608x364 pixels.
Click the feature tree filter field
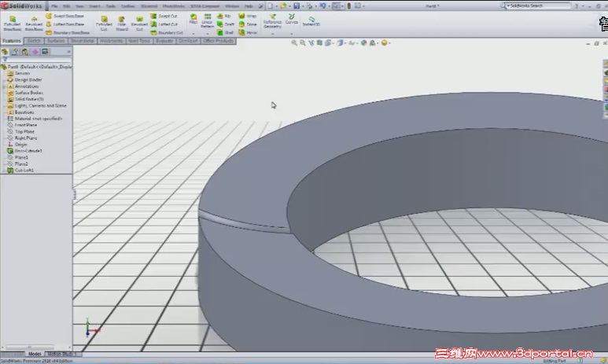[38, 60]
